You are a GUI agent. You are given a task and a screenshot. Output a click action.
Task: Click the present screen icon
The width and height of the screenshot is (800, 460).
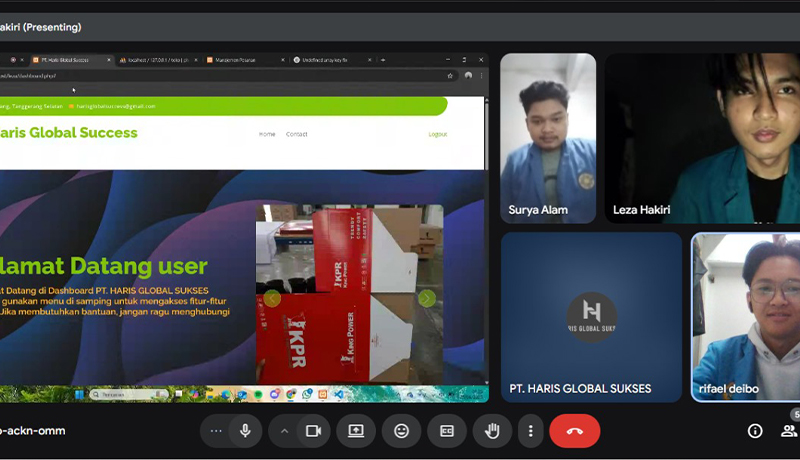coord(356,431)
